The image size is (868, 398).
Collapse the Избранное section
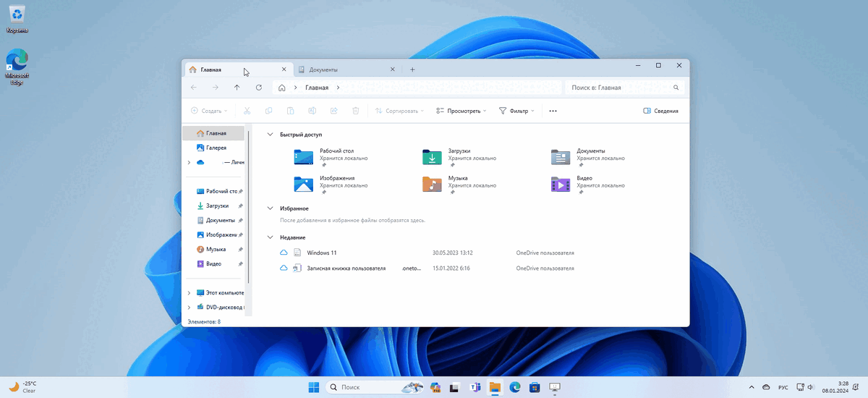click(271, 208)
